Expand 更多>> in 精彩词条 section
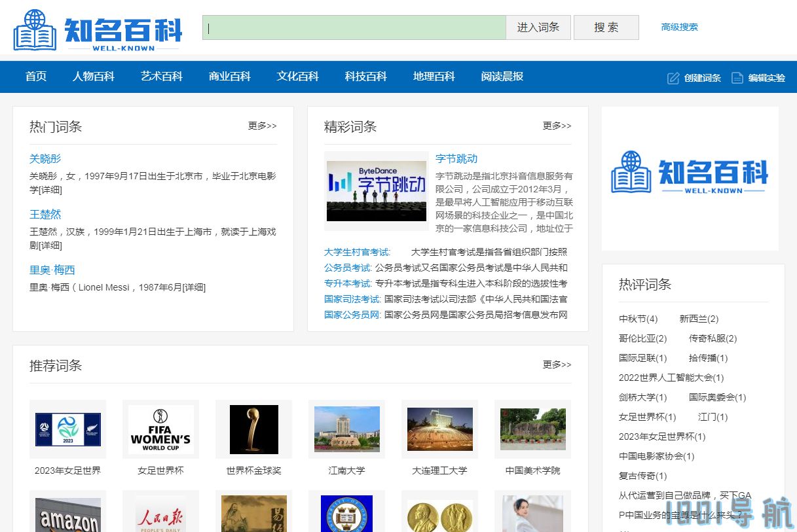 coord(557,126)
